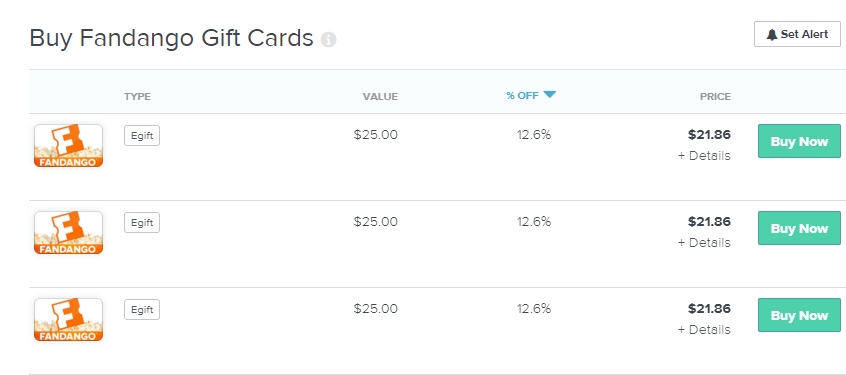This screenshot has height=375, width=846.
Task: Expand + Details for the third gift card
Action: tap(704, 329)
